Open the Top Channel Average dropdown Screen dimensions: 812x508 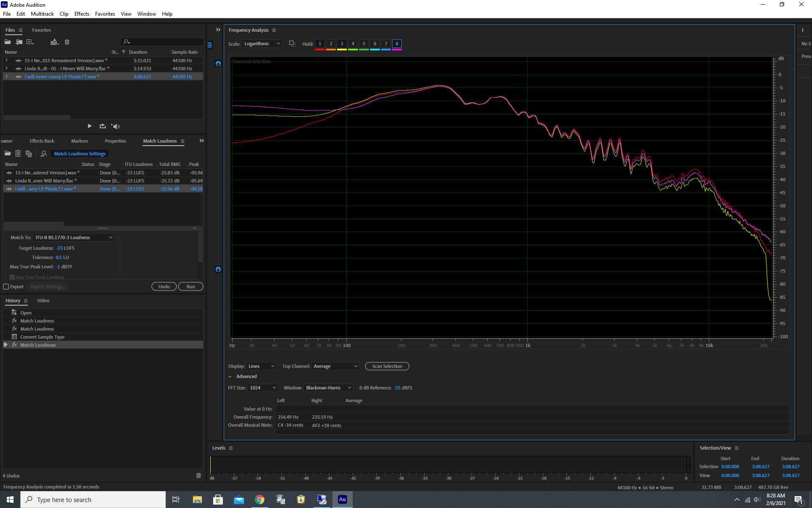coord(335,366)
